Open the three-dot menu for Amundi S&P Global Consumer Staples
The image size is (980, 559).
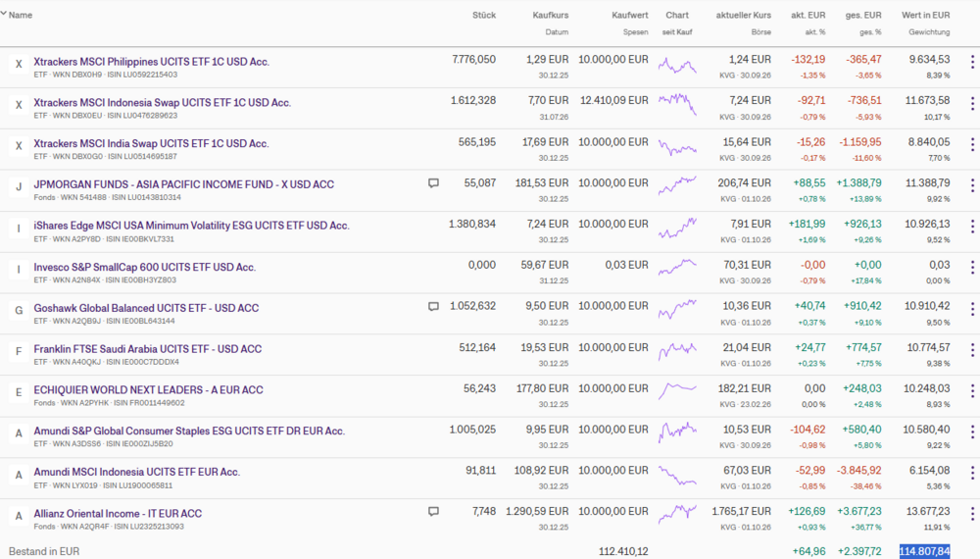pyautogui.click(x=972, y=432)
